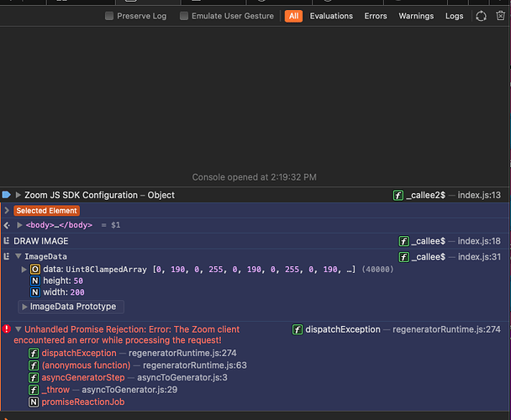Click the function icon next to dispatchException in the stack trace
This screenshot has height=420, width=511.
(x=34, y=354)
